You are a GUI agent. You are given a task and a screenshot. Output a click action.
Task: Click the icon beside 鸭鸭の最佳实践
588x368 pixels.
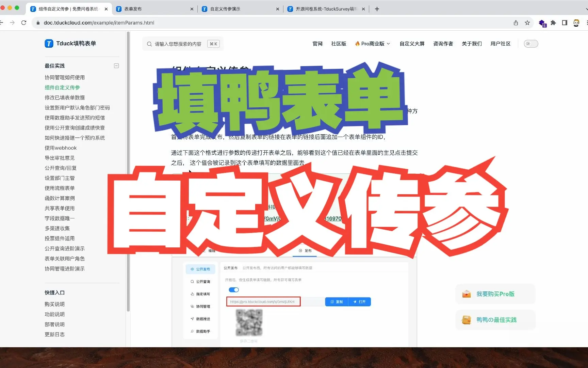tap(467, 320)
